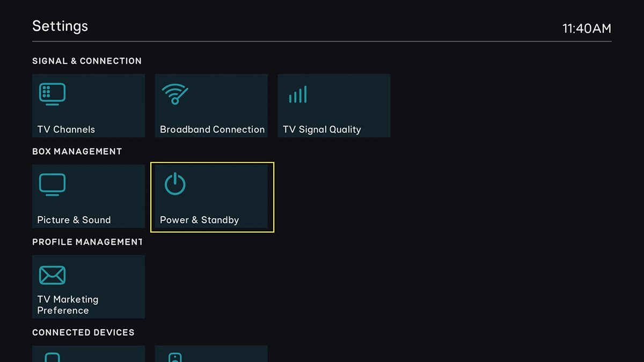The height and width of the screenshot is (362, 644).
Task: Open TV Marketing Preference settings
Action: point(88,286)
